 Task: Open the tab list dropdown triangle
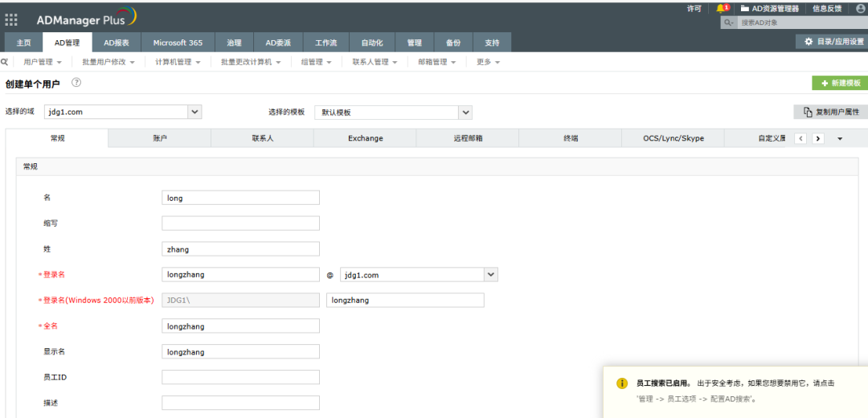pyautogui.click(x=840, y=139)
